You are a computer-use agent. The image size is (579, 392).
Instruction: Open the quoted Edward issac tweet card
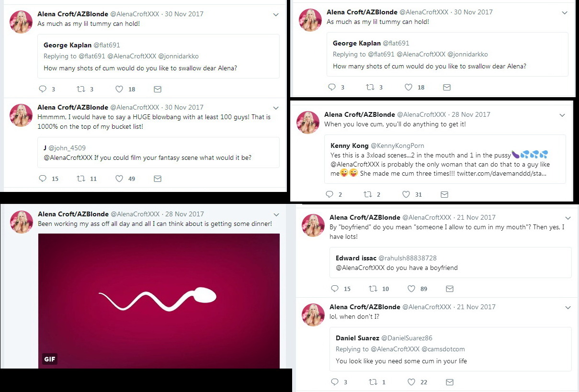[450, 262]
